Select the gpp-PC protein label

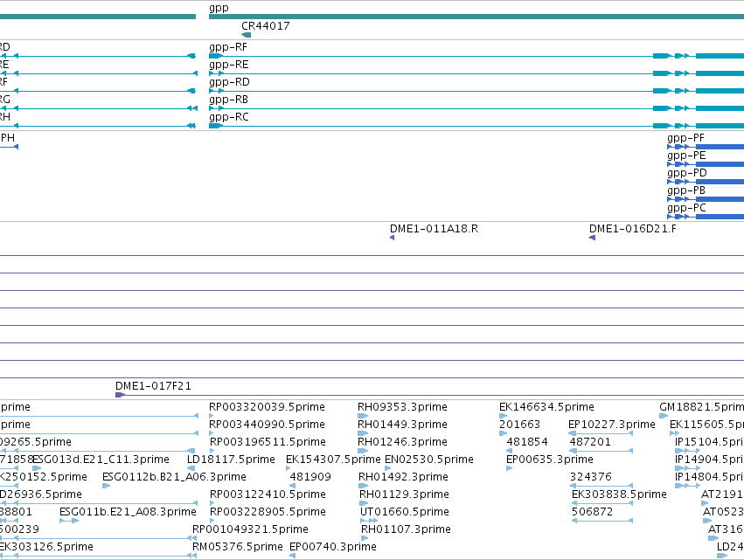coord(686,208)
